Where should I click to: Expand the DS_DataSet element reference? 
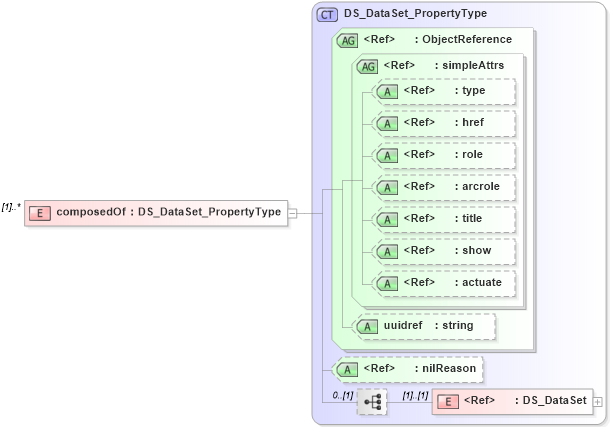tap(598, 402)
